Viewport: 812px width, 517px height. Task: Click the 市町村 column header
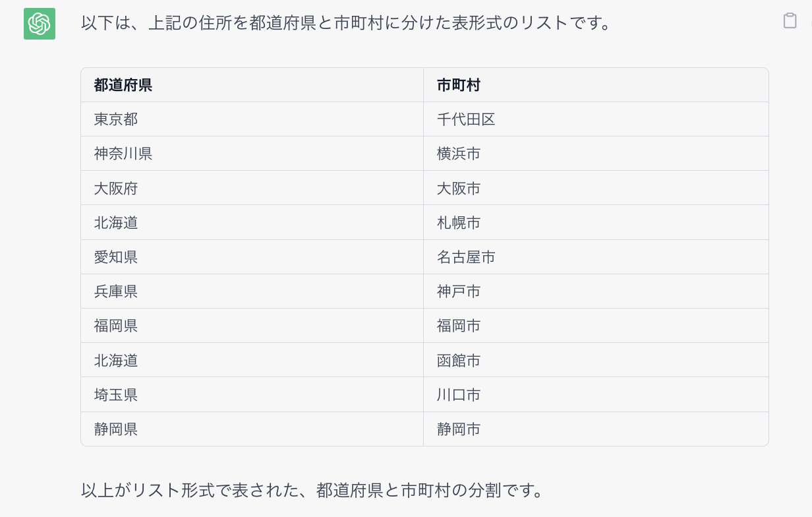[596, 85]
